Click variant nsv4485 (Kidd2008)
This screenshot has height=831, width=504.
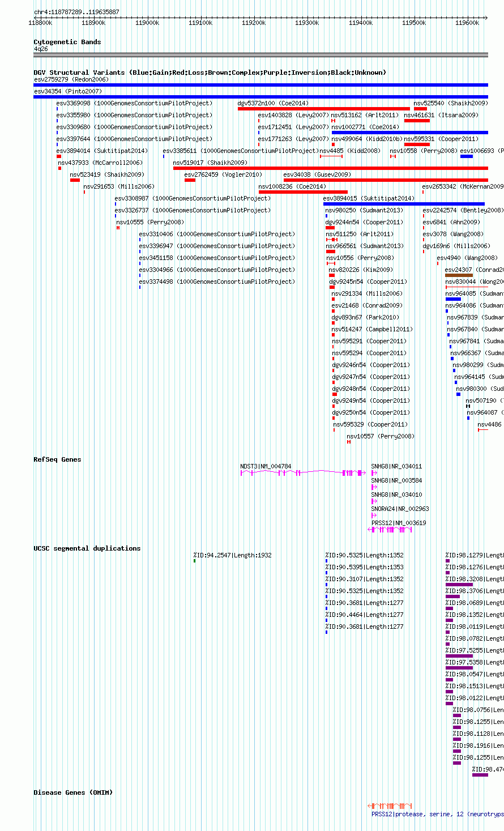click(350, 151)
